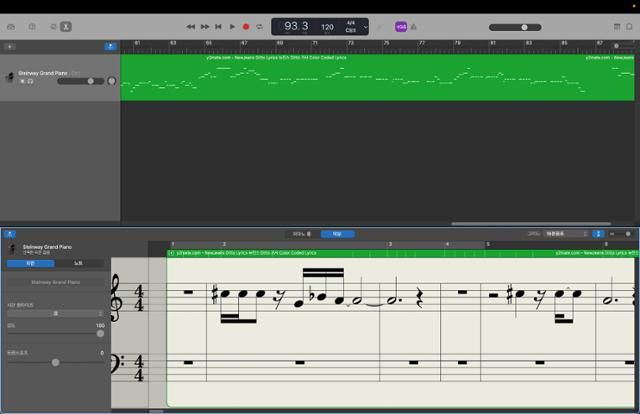
Task: Open the grid note value dropdown
Action: tap(566, 233)
